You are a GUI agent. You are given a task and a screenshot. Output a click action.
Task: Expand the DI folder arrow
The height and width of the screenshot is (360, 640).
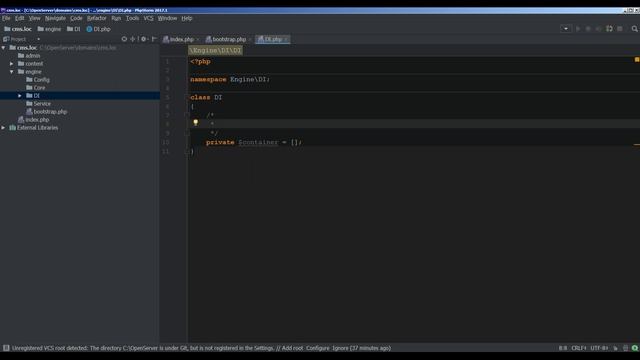pos(20,96)
